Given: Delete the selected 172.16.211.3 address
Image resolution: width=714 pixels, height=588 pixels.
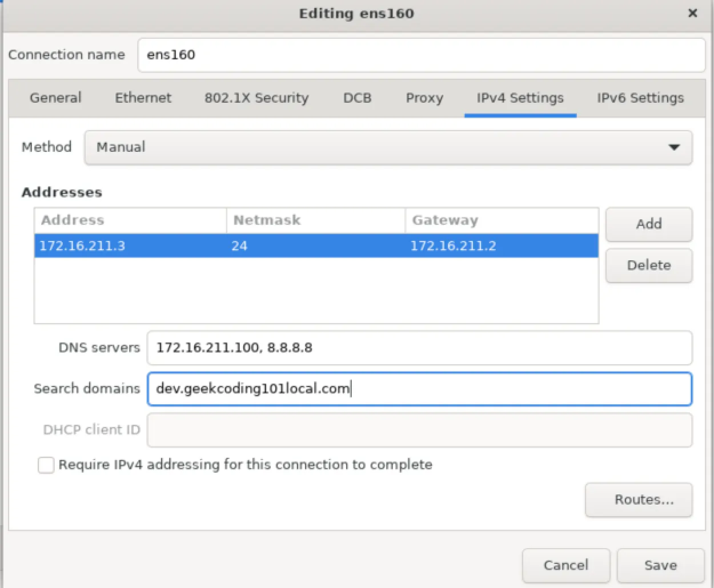Looking at the screenshot, I should point(648,265).
